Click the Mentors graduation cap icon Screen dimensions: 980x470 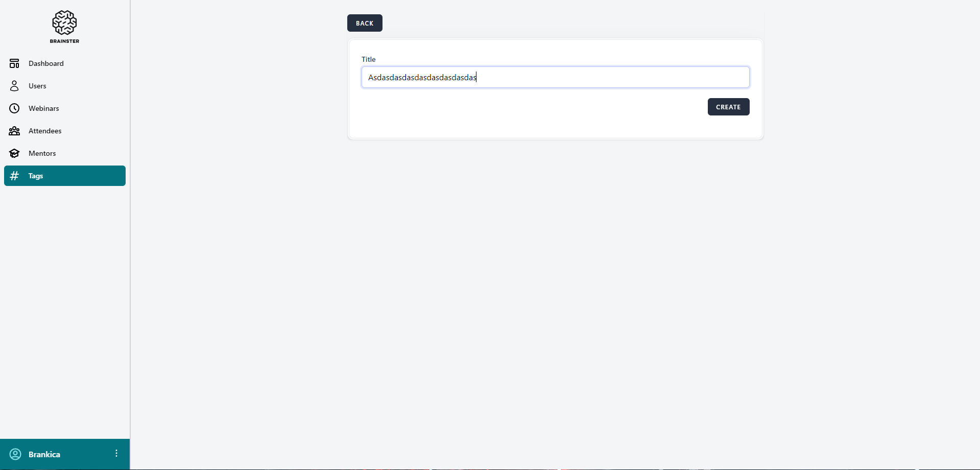[14, 153]
